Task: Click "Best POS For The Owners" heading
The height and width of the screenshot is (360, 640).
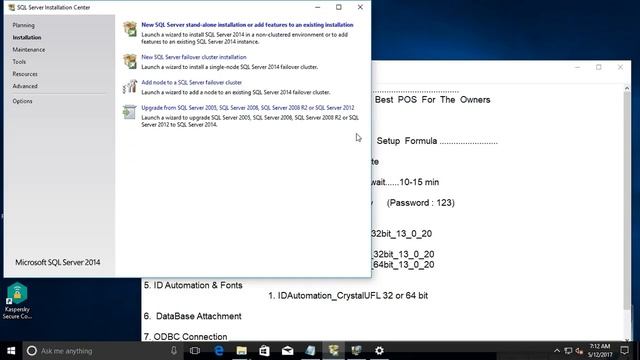Action: coord(433,100)
